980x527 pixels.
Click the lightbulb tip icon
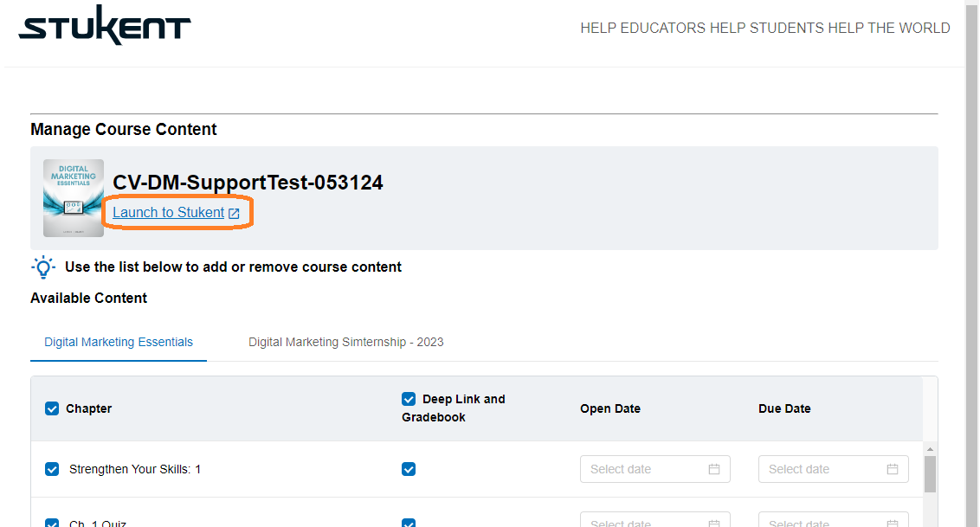[43, 267]
